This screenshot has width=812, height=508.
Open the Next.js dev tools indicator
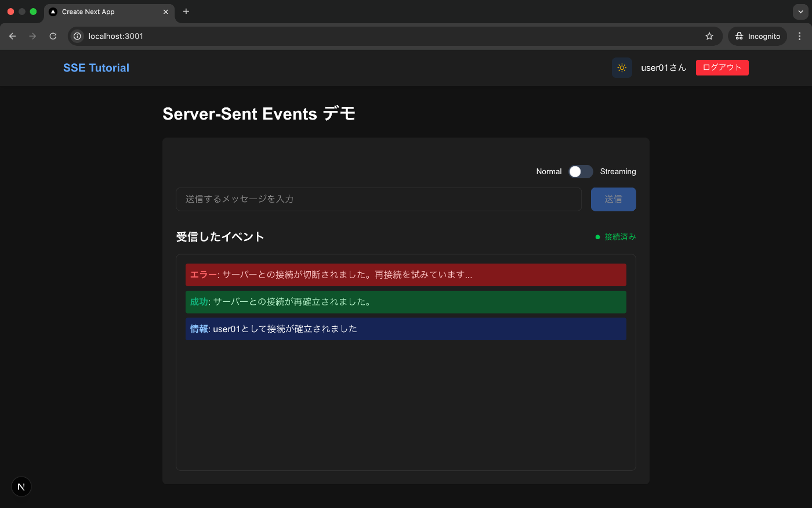pos(21,487)
